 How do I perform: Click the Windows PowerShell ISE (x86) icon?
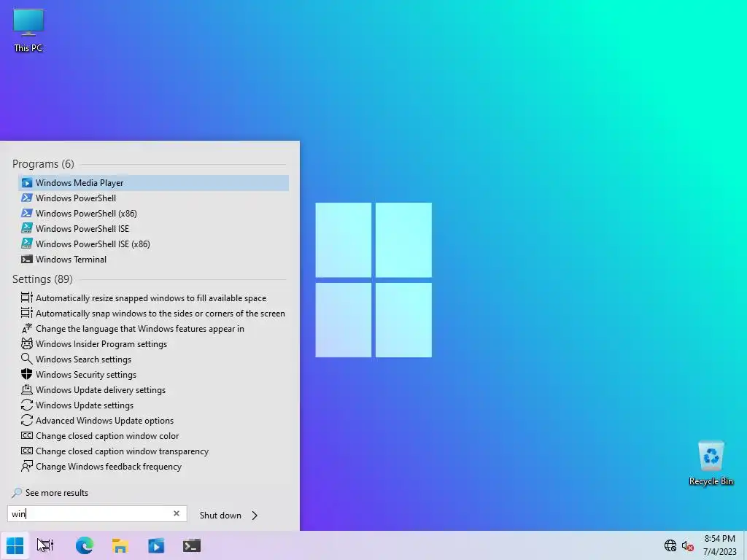[27, 244]
